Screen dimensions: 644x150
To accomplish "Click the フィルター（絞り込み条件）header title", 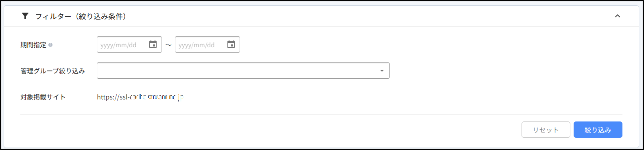I will click(81, 16).
